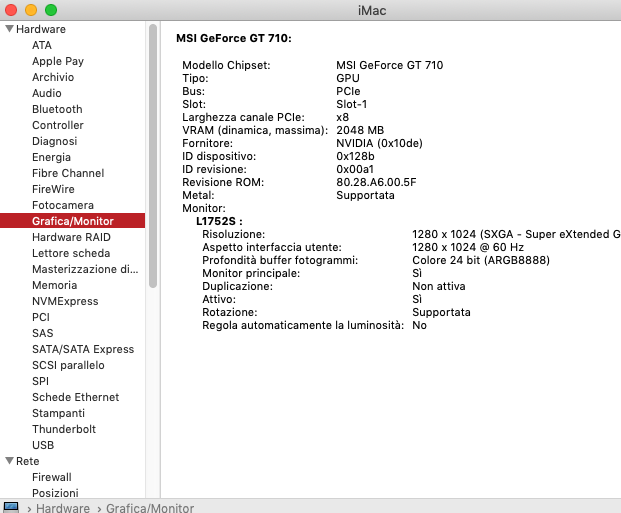Select Memoria in the sidebar
The image size is (621, 513).
point(55,285)
